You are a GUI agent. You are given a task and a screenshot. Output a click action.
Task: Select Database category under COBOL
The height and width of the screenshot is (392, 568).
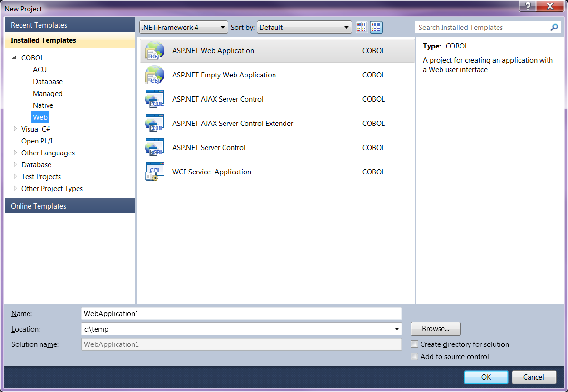coord(48,81)
